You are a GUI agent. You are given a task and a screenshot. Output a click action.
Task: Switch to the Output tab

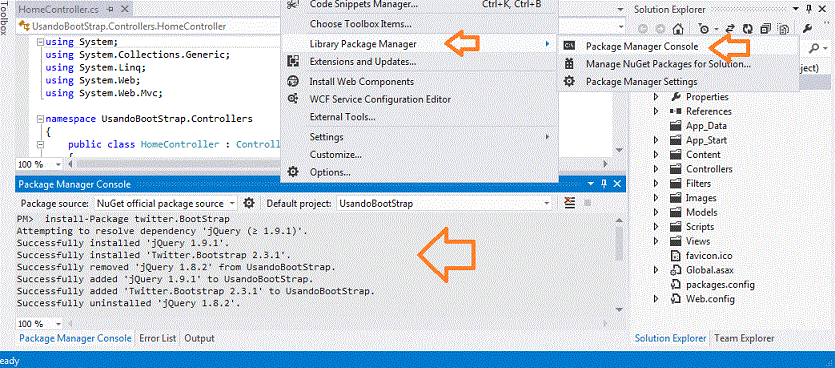(199, 338)
